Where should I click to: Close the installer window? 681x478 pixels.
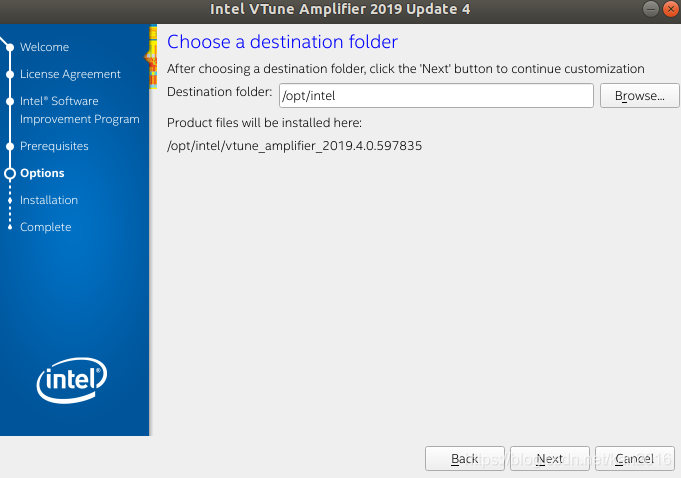point(671,9)
